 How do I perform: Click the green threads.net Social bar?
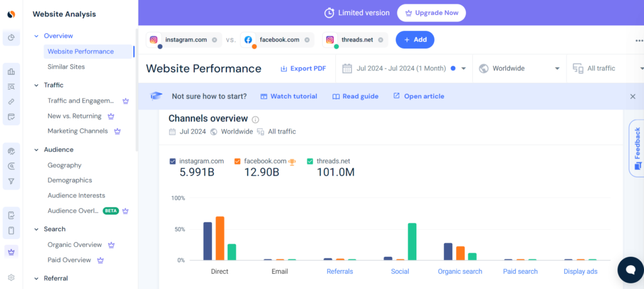pos(412,242)
